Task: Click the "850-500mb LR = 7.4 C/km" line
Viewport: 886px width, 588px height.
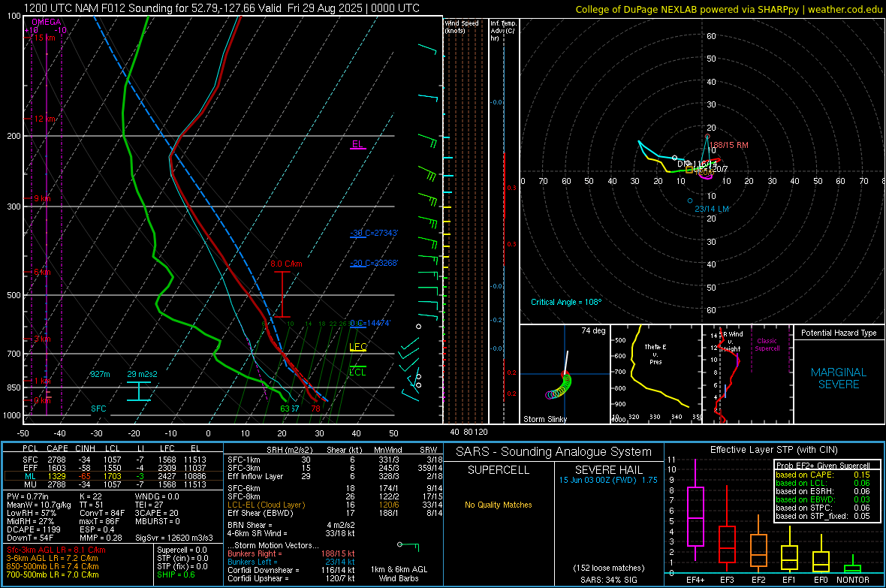Action: point(53,566)
